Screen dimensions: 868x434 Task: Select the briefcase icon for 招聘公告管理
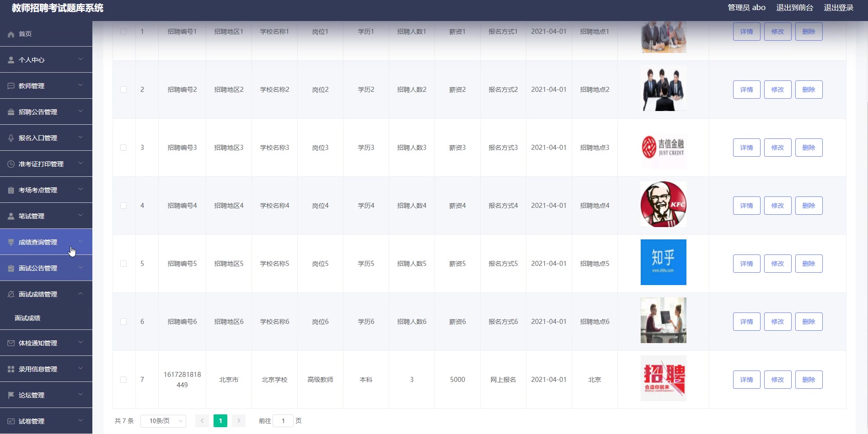pyautogui.click(x=10, y=111)
